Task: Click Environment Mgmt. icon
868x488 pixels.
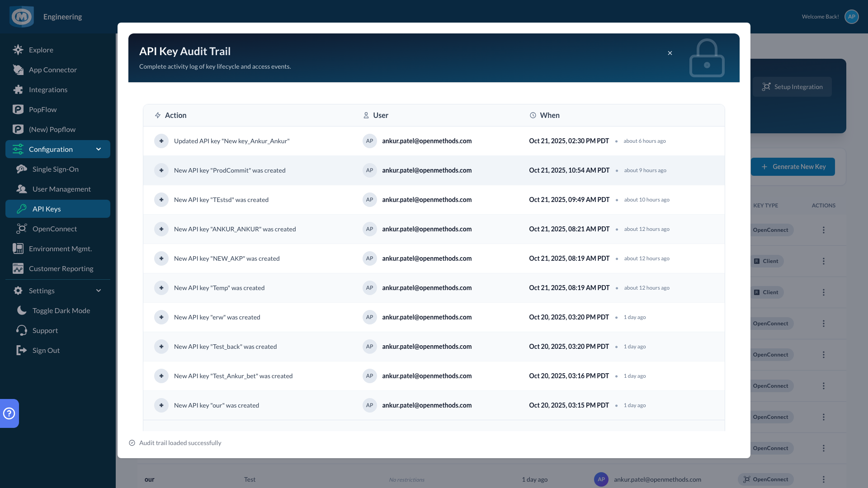Action: coord(18,249)
